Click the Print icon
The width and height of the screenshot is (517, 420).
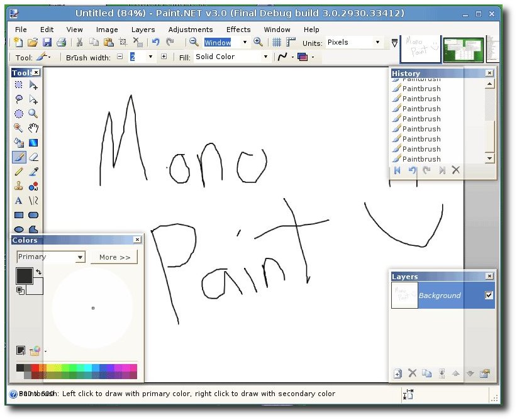pyautogui.click(x=62, y=42)
